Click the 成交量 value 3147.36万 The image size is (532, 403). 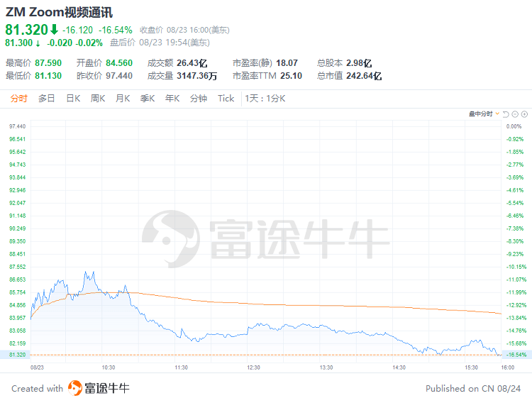point(196,76)
